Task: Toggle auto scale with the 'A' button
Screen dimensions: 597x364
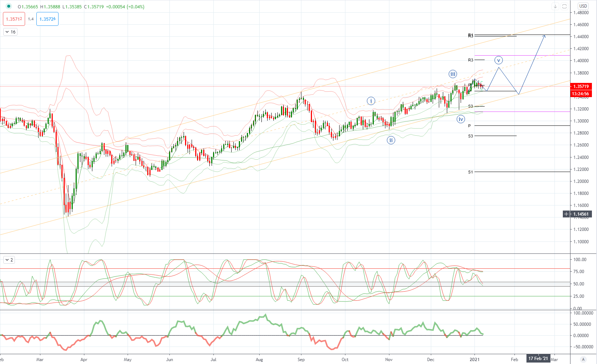Action: pyautogui.click(x=583, y=359)
